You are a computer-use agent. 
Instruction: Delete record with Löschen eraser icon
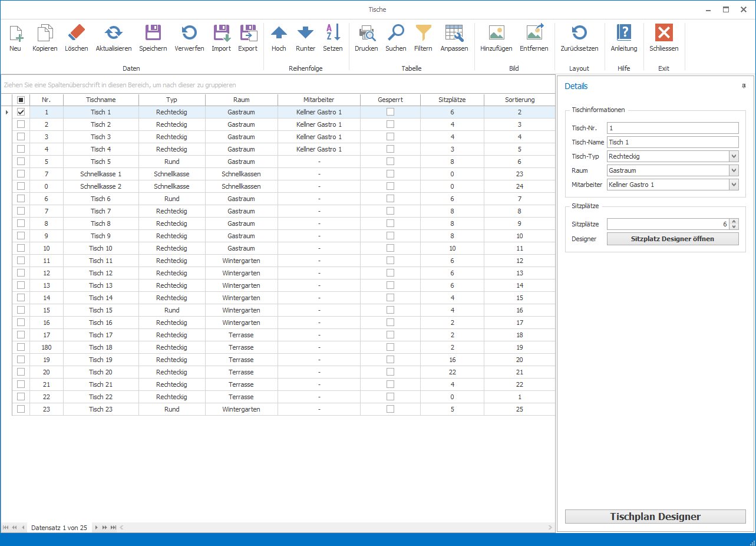pos(77,34)
